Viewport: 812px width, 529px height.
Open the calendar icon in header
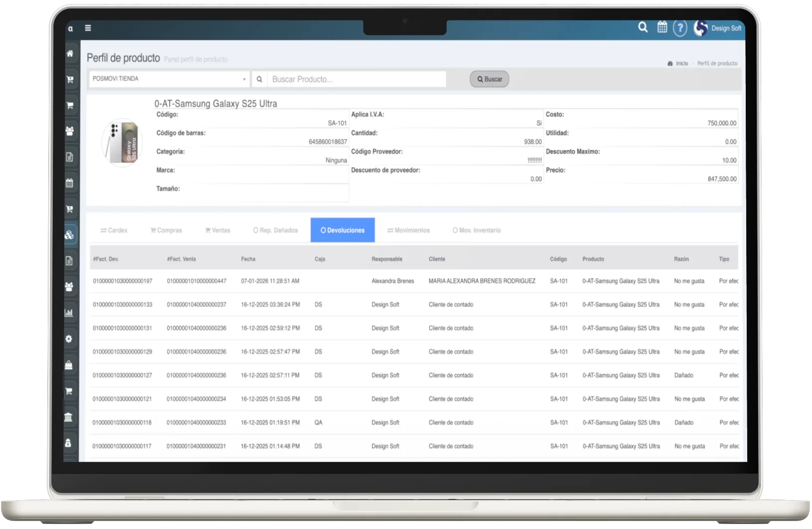tap(662, 27)
